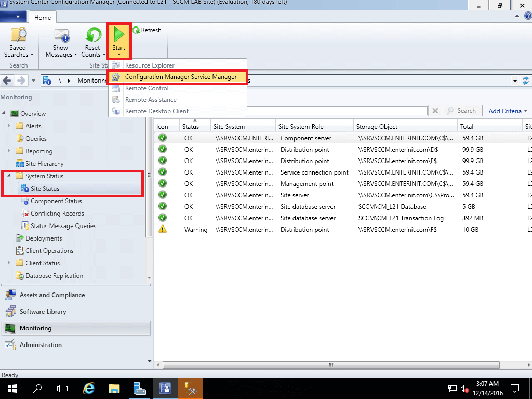This screenshot has width=532, height=399.
Task: Open File Explorer from taskbar
Action: tap(114, 389)
